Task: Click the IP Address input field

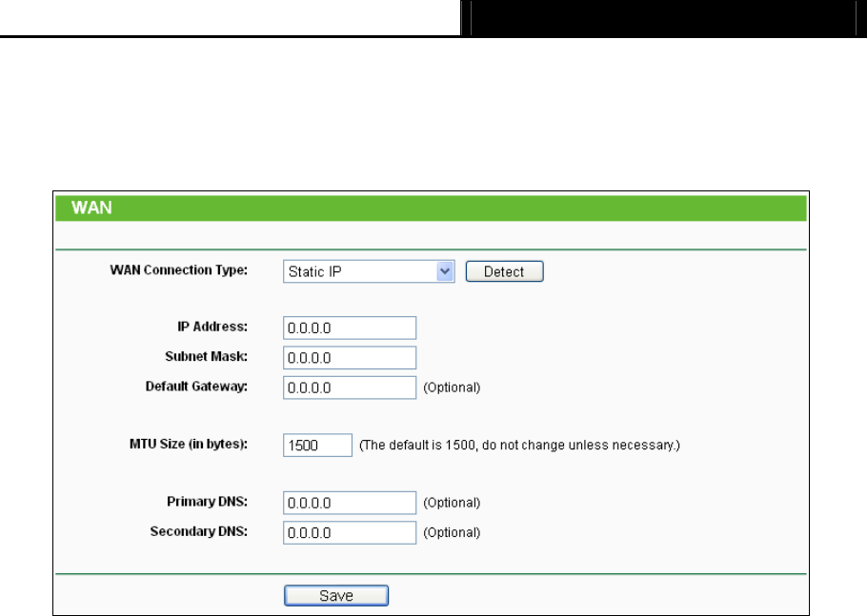Action: tap(350, 328)
